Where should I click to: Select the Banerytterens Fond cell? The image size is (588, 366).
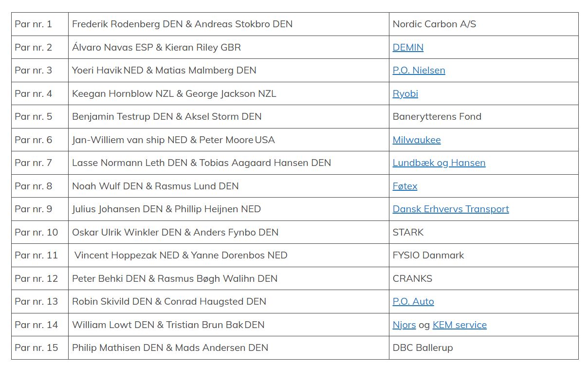coord(437,117)
